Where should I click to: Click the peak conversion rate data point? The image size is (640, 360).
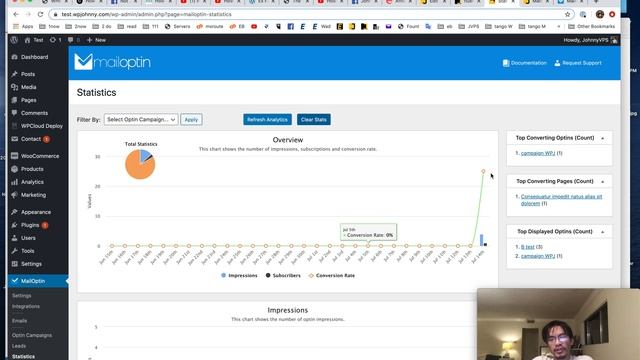[483, 171]
